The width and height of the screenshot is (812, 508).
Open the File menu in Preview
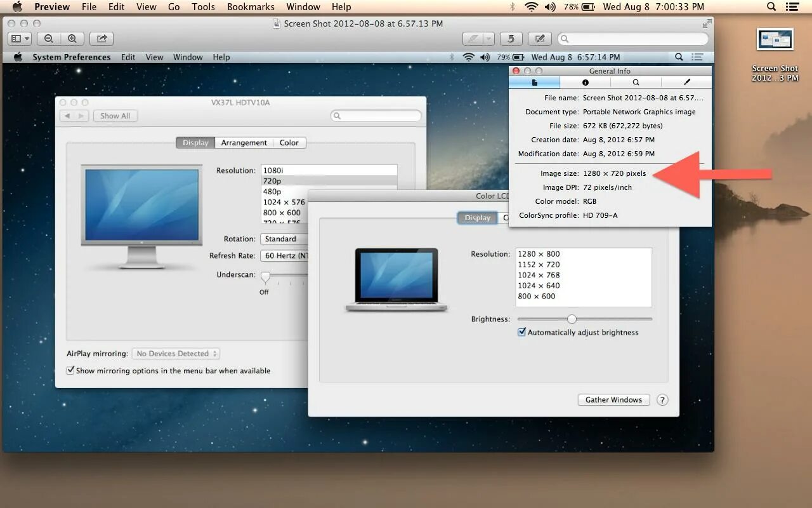[89, 7]
